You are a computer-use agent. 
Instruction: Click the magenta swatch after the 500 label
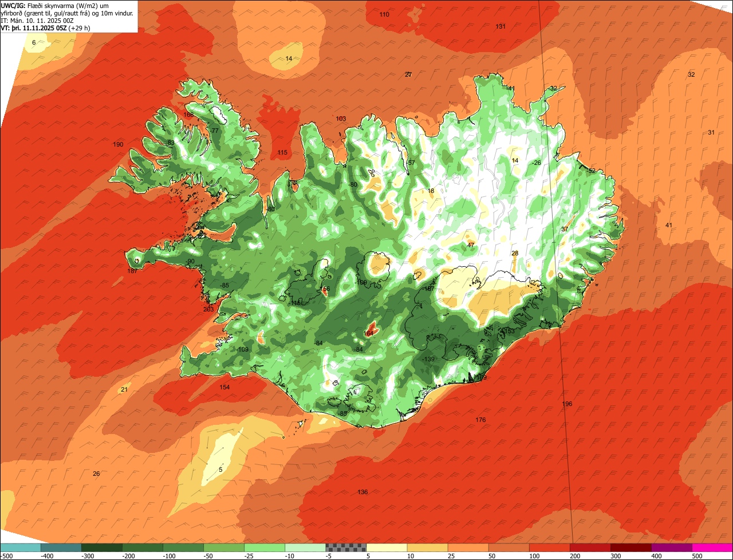(712, 547)
